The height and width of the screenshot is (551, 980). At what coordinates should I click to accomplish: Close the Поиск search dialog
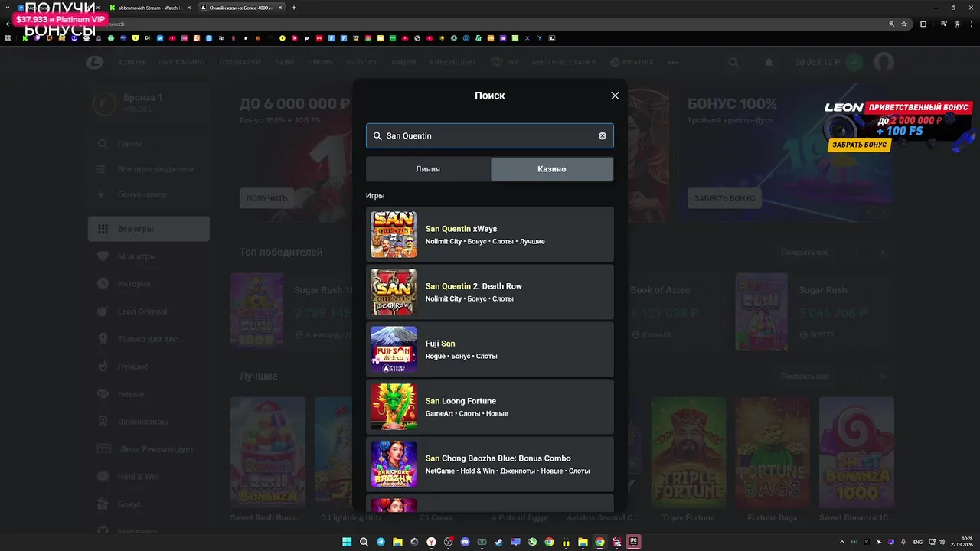[x=615, y=96]
